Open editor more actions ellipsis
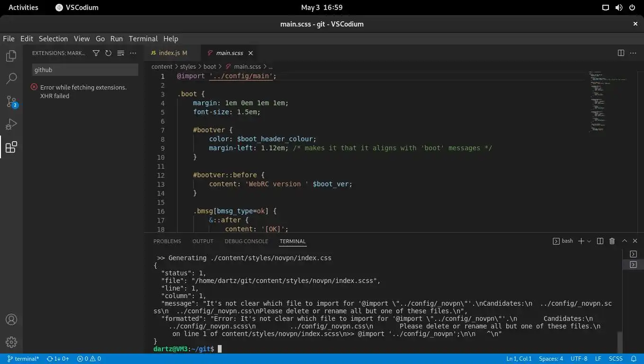 pos(633,53)
